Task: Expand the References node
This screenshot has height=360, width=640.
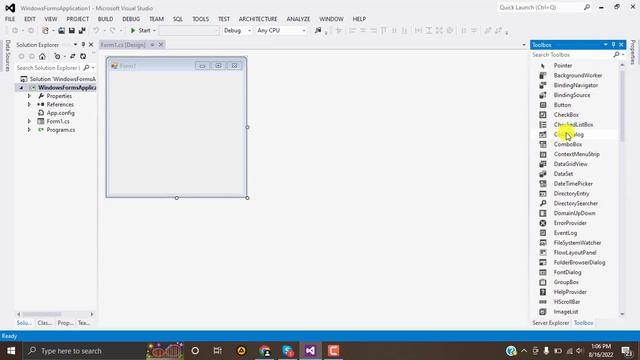Action: pos(29,104)
